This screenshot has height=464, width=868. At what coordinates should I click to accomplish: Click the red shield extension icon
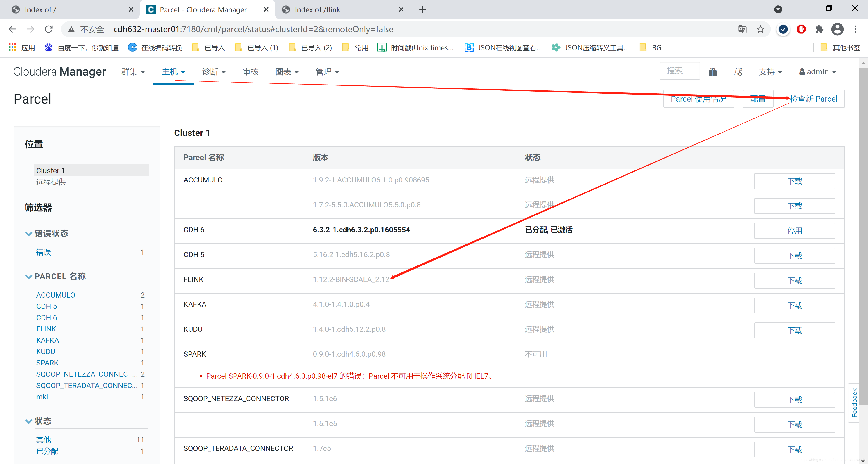(801, 29)
